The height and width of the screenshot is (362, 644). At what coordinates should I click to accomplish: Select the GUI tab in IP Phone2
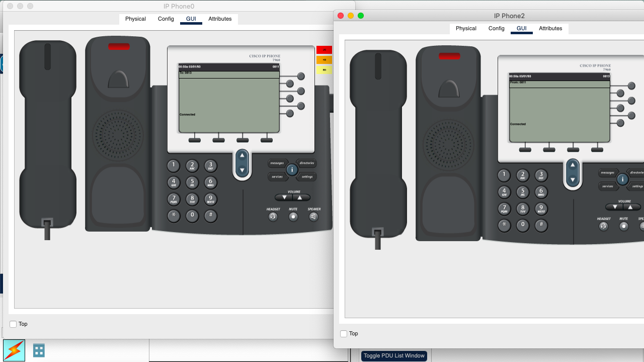coord(522,29)
